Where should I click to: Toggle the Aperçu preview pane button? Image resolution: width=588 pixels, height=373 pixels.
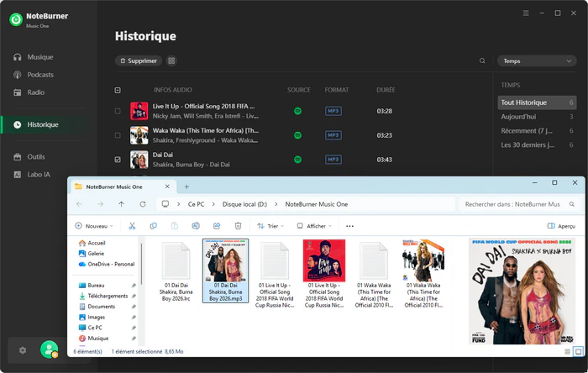pos(561,226)
